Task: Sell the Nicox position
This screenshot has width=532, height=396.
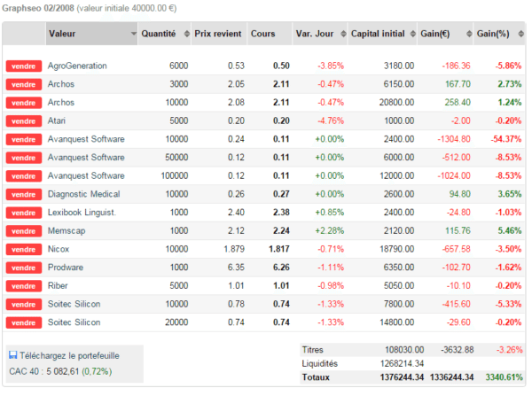Action: 24,249
